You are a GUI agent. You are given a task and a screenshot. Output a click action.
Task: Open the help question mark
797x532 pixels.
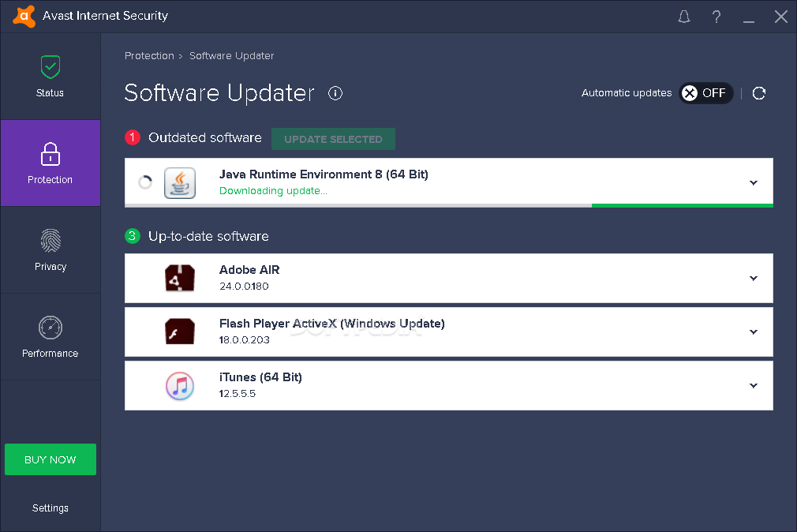pos(717,17)
